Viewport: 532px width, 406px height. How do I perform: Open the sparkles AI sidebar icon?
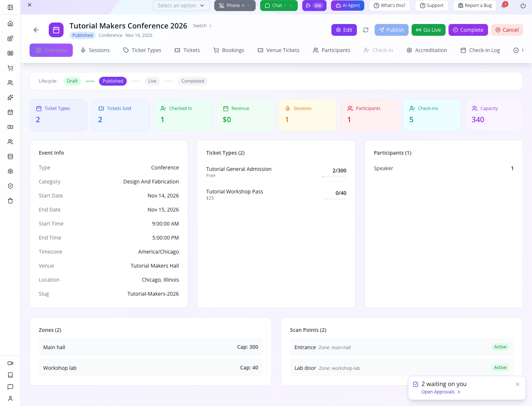pyautogui.click(x=10, y=97)
